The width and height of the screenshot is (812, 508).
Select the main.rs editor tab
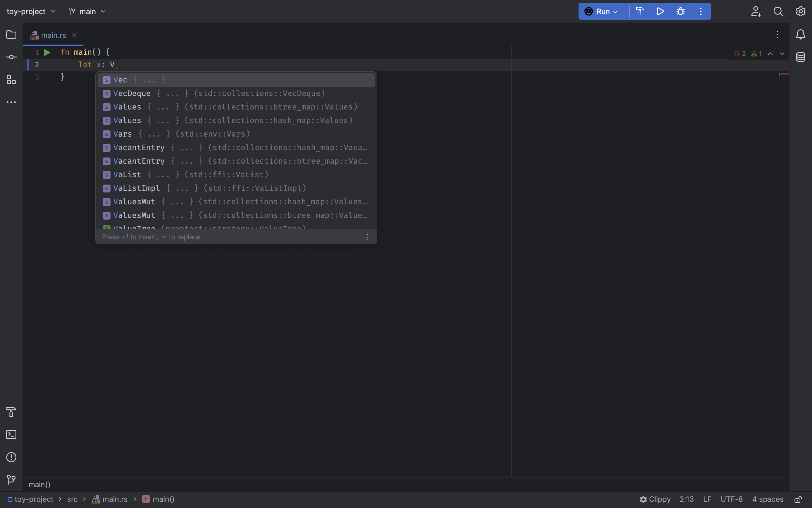coord(53,35)
